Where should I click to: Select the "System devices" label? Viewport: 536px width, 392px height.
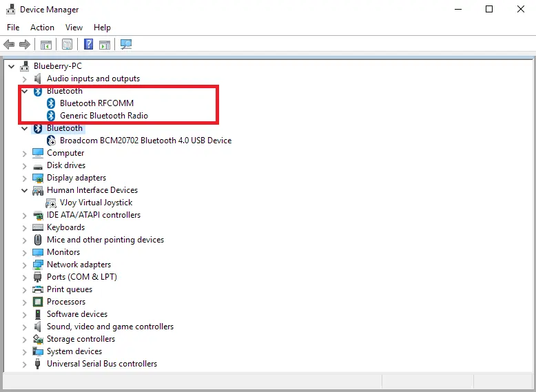click(74, 351)
